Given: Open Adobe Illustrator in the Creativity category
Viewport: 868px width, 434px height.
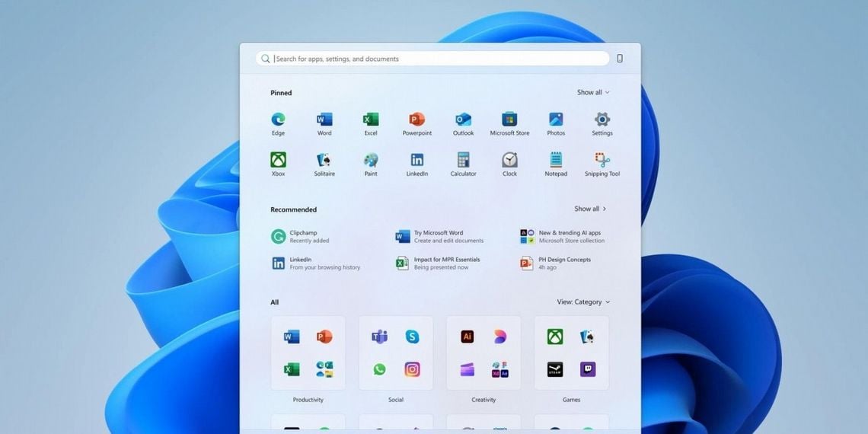Looking at the screenshot, I should pos(468,337).
